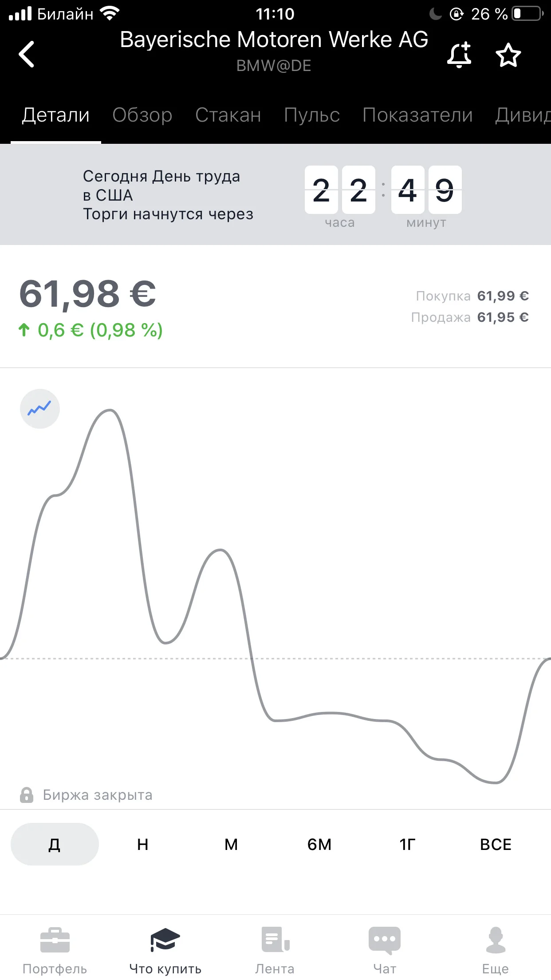Add a price alert with bell icon
551x980 pixels.
[459, 55]
